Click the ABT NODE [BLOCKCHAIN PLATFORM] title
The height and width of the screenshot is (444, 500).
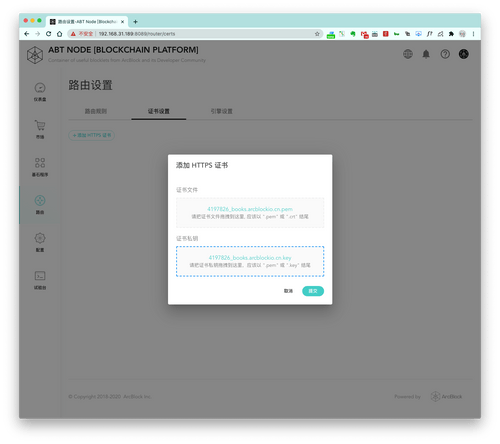coord(123,50)
